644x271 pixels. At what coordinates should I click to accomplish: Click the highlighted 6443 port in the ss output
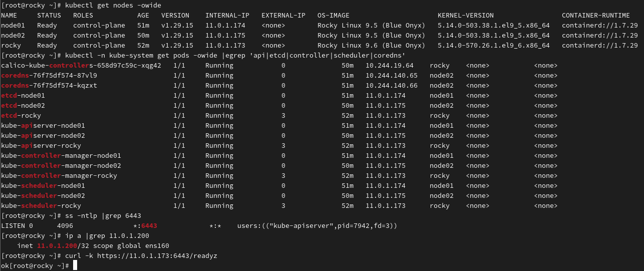149,225
